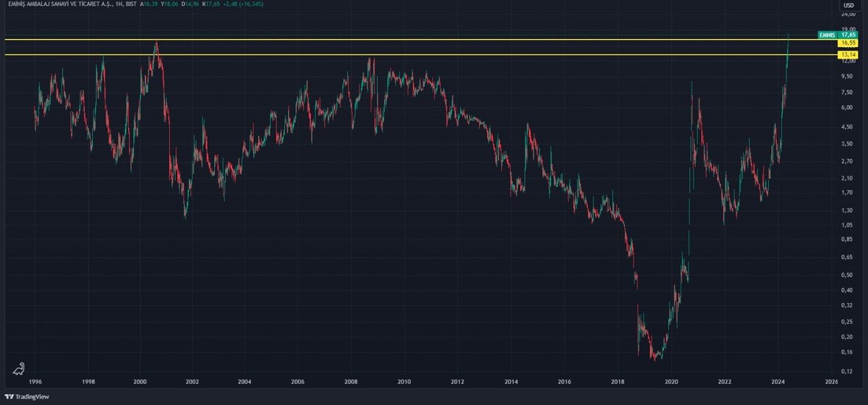This screenshot has width=868, height=405.
Task: Click the 4,50 price scale label
Action: click(848, 127)
